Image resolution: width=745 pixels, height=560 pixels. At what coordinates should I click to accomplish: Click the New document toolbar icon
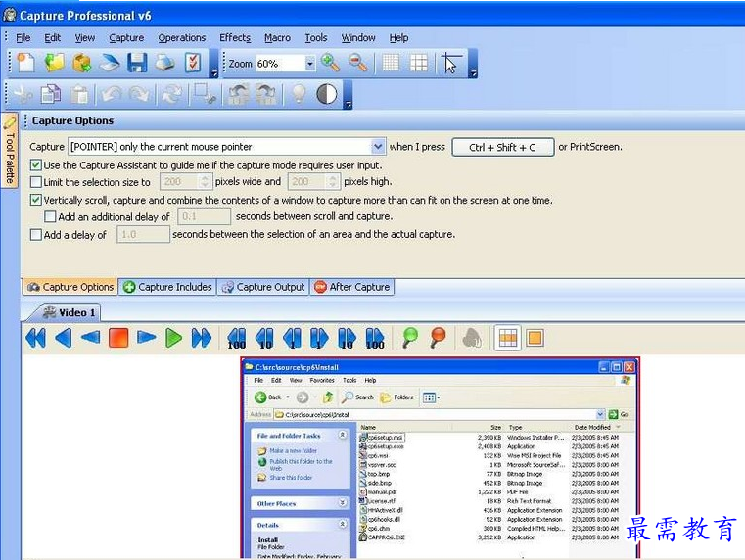pos(26,63)
